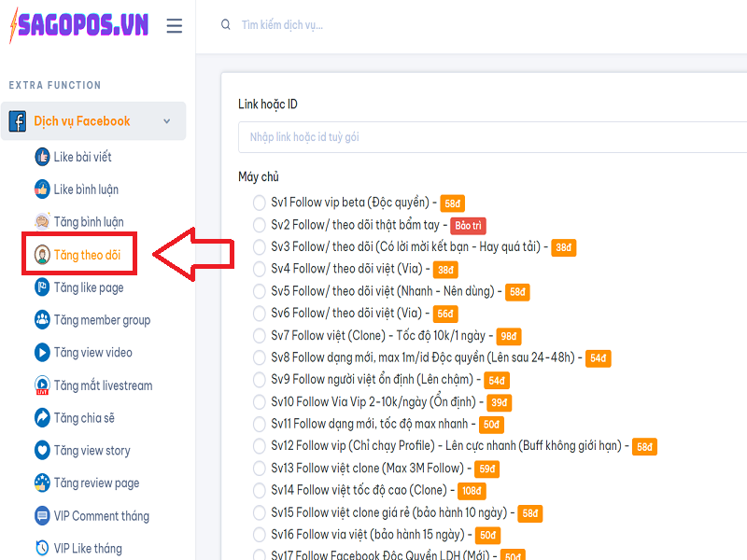The height and width of the screenshot is (560, 747).
Task: Click the hamburger menu icon
Action: pyautogui.click(x=174, y=26)
